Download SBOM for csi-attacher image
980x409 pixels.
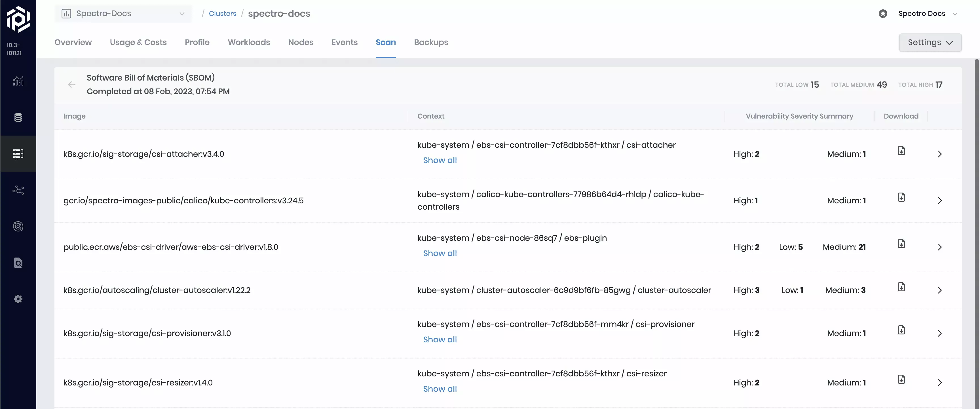901,151
